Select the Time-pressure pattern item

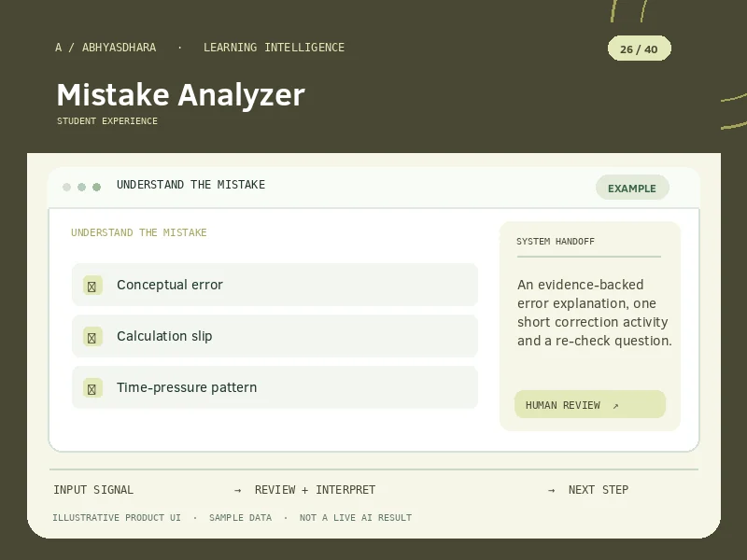point(275,387)
